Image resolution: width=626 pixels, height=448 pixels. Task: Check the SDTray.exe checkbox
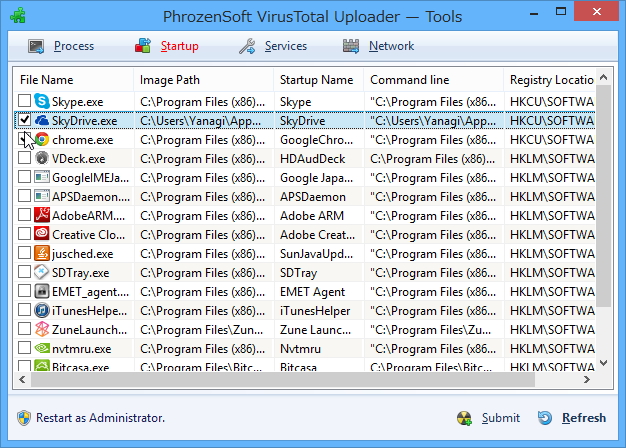[24, 272]
